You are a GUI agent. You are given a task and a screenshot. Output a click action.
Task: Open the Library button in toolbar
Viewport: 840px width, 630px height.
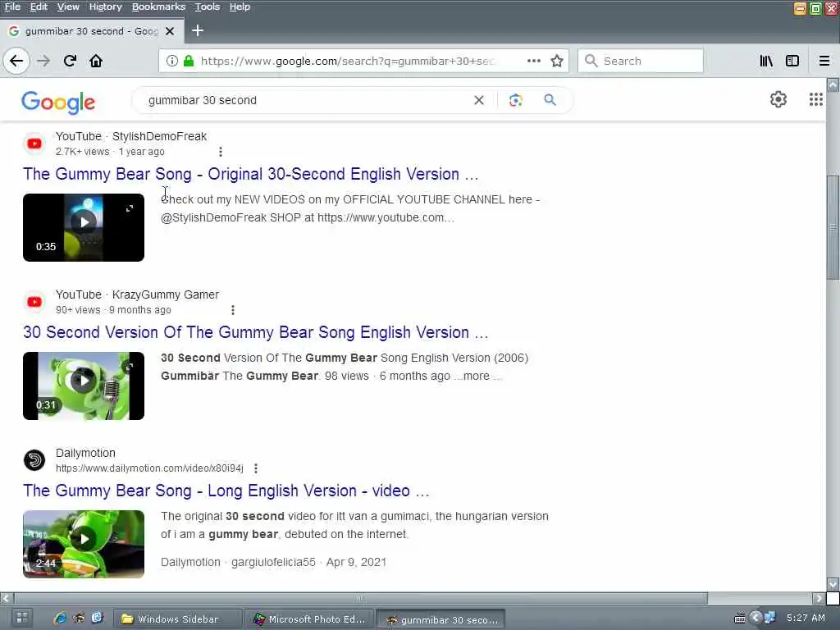(767, 61)
